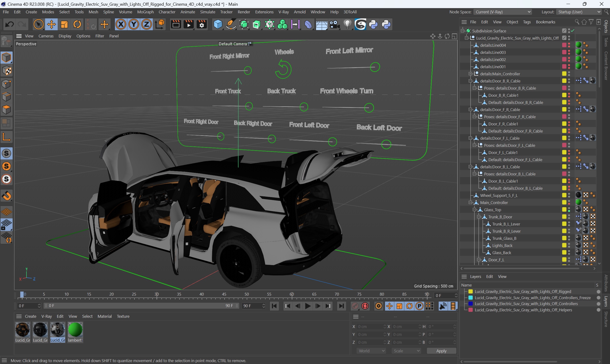
Task: Open the Simulate menu
Action: (x=207, y=12)
